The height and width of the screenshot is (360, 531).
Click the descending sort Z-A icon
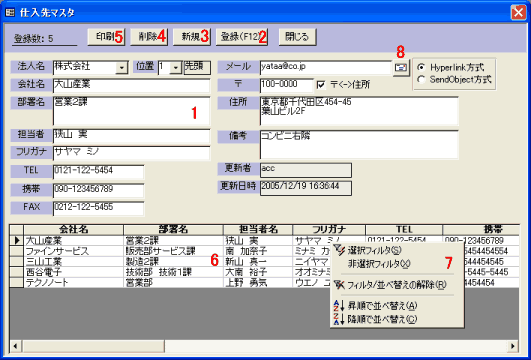pyautogui.click(x=339, y=319)
